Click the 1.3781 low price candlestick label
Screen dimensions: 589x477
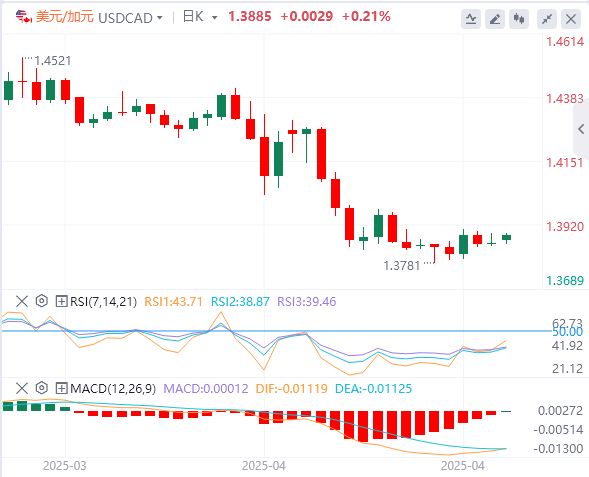tap(402, 266)
